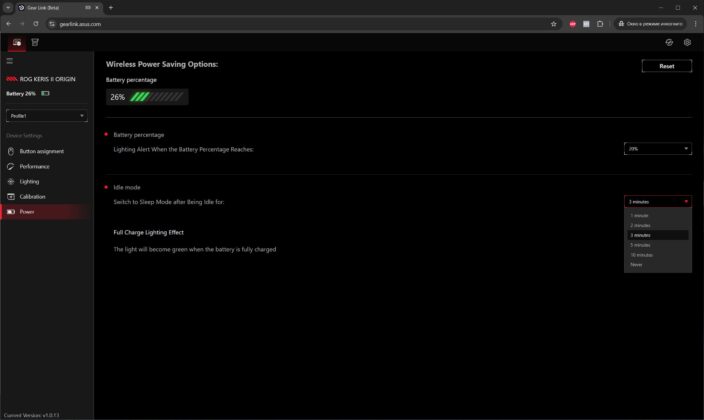Click the Reset button
704x420 pixels.
pyautogui.click(x=667, y=66)
